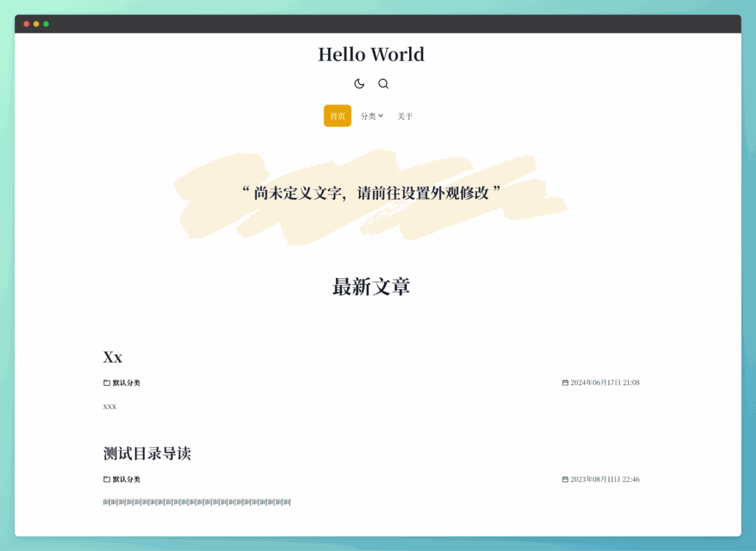
Task: Click the highlighted quote banner text
Action: [371, 191]
